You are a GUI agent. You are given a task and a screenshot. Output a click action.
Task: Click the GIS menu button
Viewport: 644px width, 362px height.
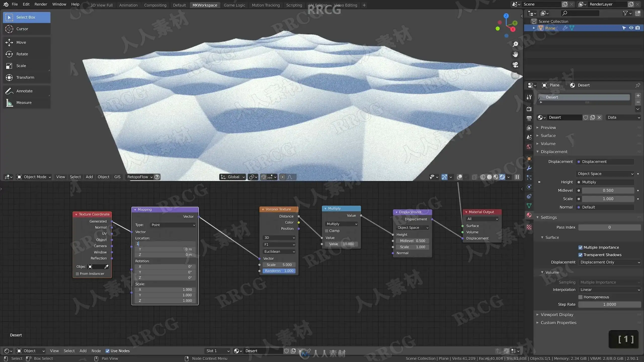click(117, 177)
